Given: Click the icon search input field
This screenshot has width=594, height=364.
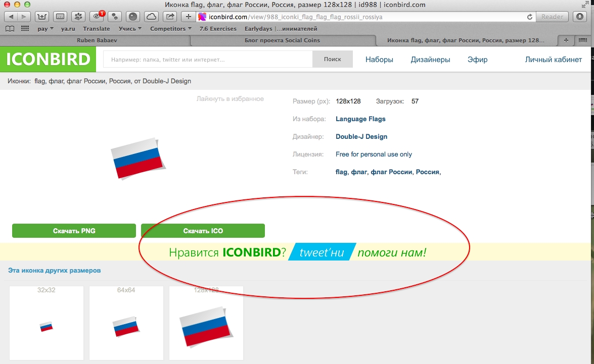Looking at the screenshot, I should pos(208,60).
